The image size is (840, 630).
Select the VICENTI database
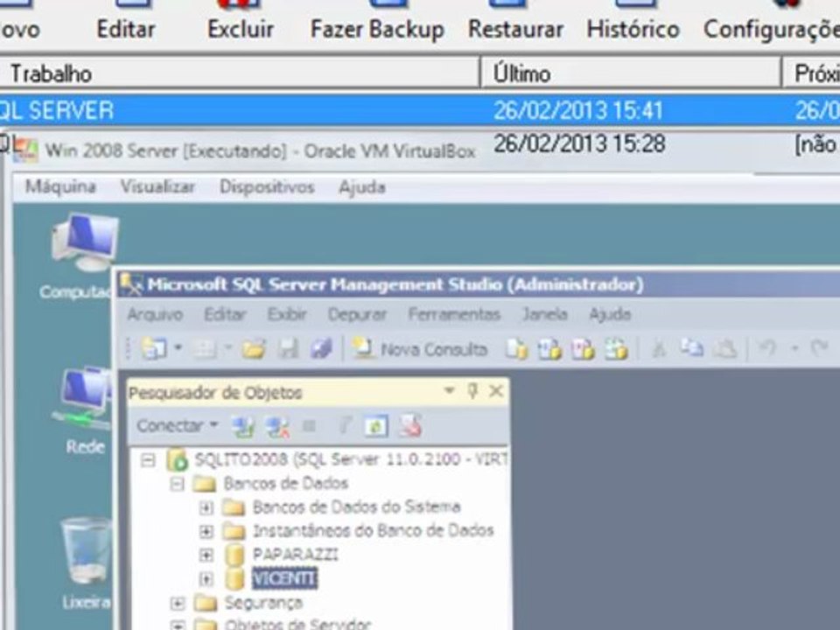click(x=284, y=578)
